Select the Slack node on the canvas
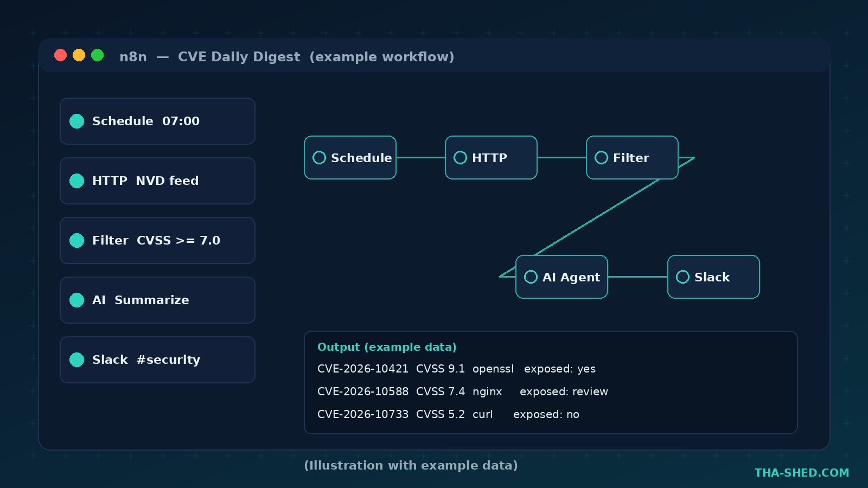 pyautogui.click(x=714, y=277)
